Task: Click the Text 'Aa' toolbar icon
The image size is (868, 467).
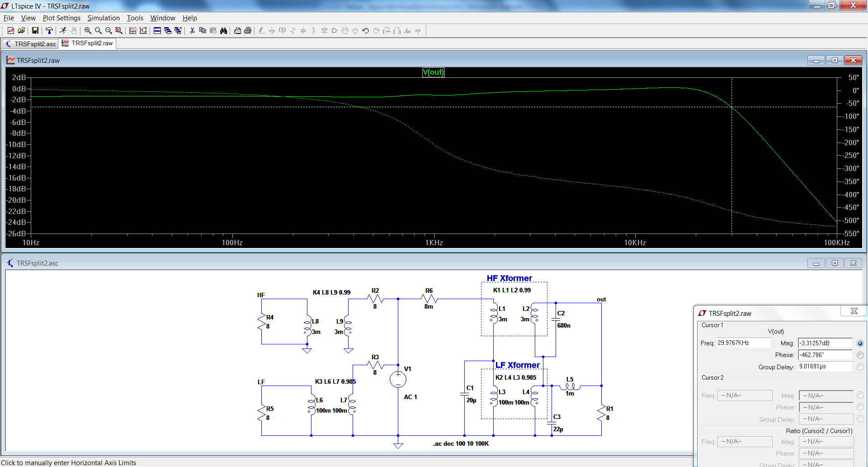Action: 407,31
